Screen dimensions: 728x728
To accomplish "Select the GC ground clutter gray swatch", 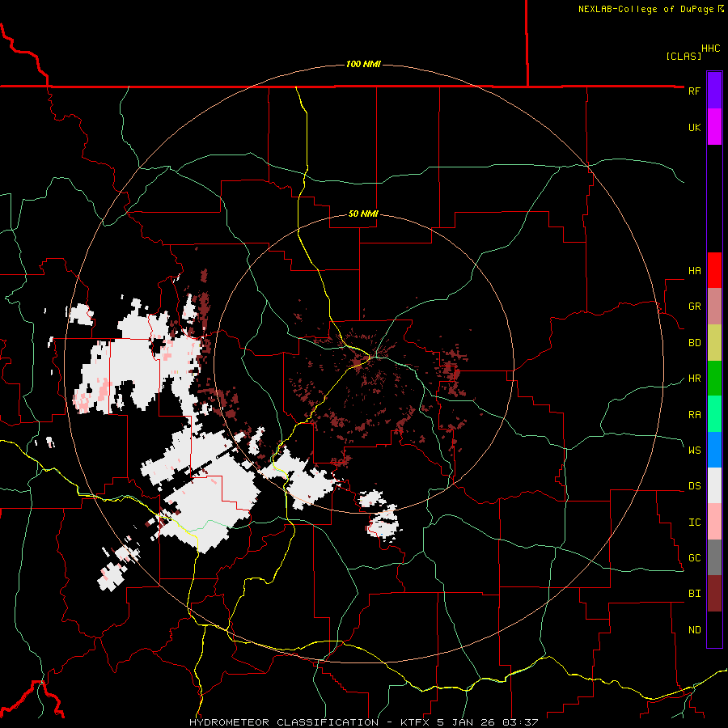I will (x=714, y=557).
